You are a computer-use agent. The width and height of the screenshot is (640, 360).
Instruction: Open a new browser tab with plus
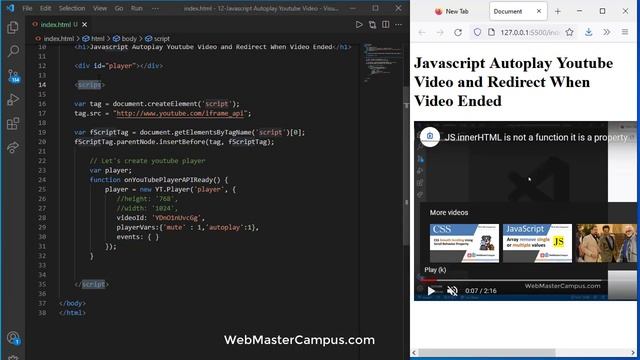click(558, 11)
